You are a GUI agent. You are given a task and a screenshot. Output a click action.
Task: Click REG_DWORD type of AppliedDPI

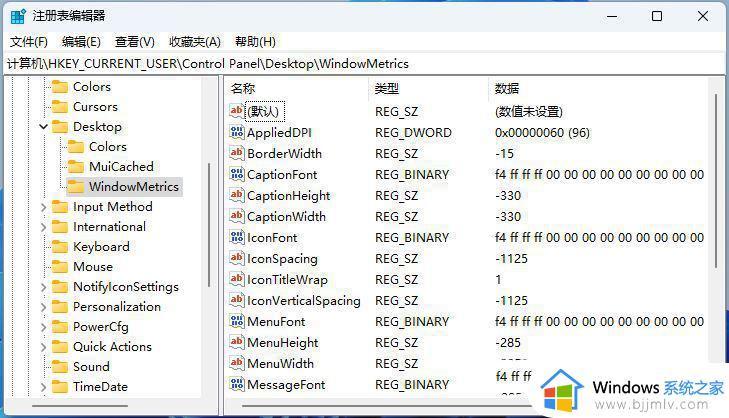click(x=413, y=133)
